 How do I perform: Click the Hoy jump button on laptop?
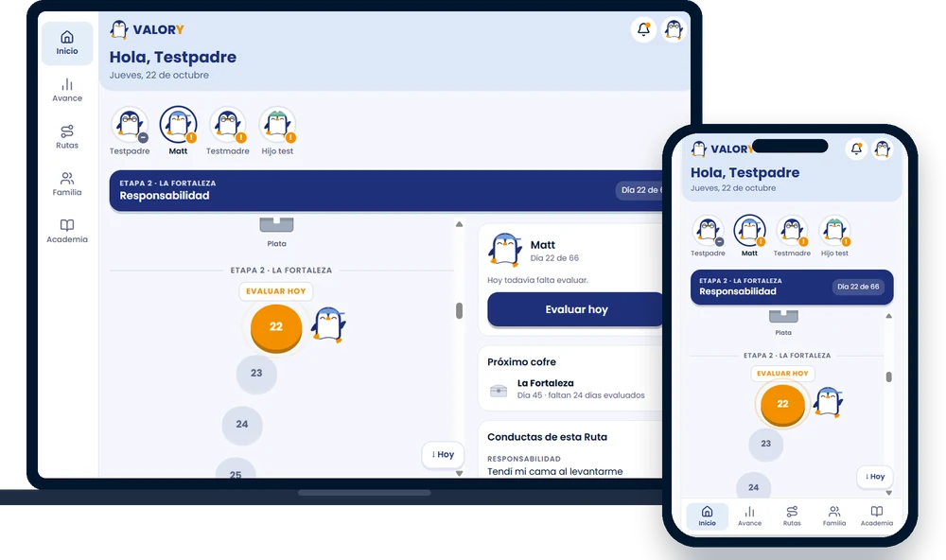point(443,454)
